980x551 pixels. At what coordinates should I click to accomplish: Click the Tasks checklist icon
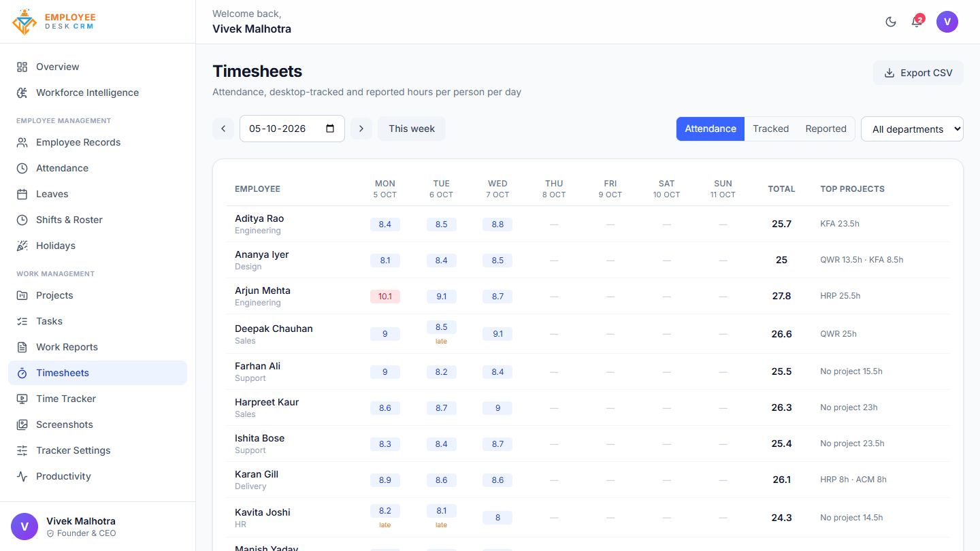pos(22,321)
